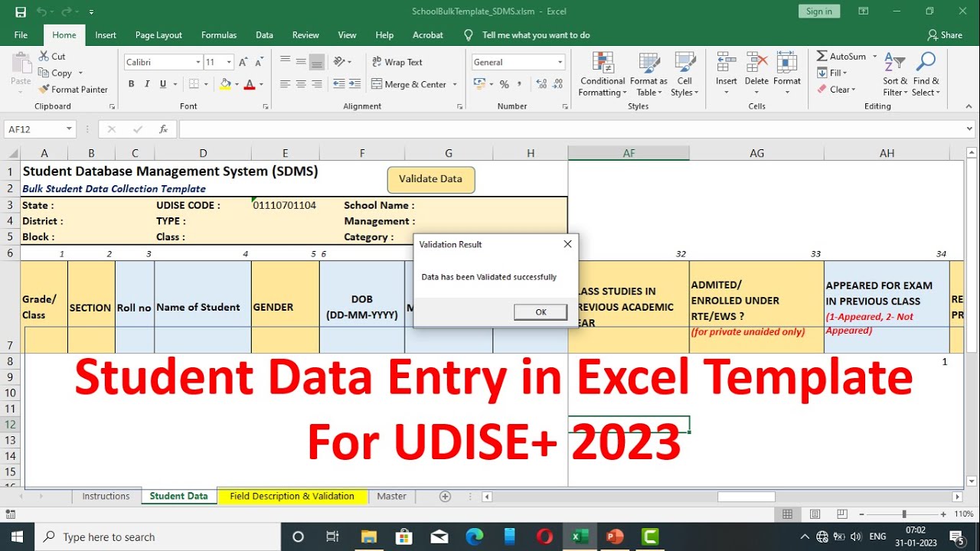980x551 pixels.
Task: Open the Clear eraser dropdown
Action: pyautogui.click(x=836, y=90)
